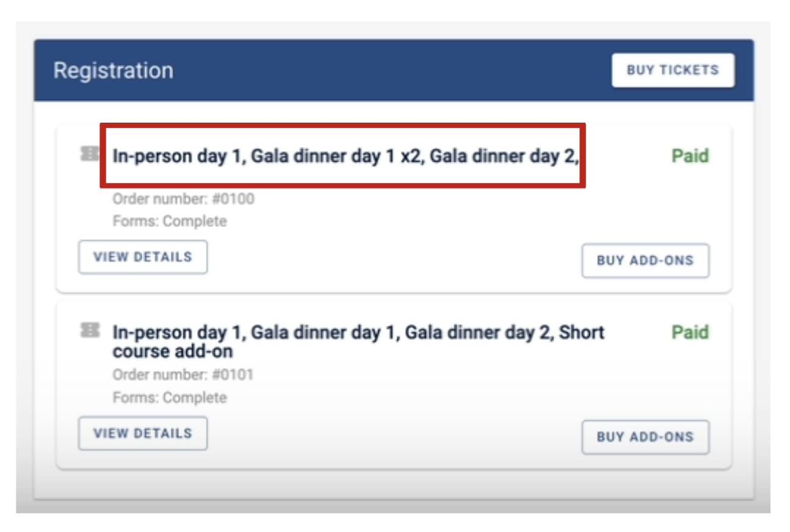Click 'Forms: Complete' under order #0100
This screenshot has height=532, width=790.
point(170,221)
